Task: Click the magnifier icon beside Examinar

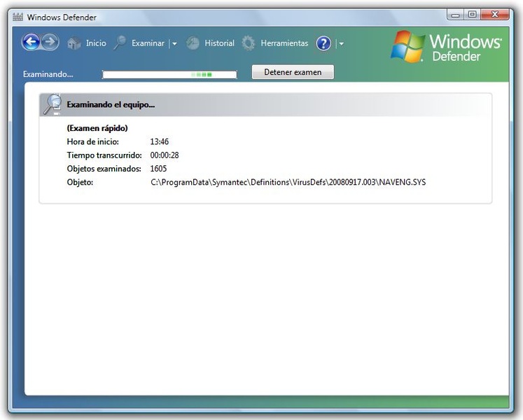Action: point(120,43)
